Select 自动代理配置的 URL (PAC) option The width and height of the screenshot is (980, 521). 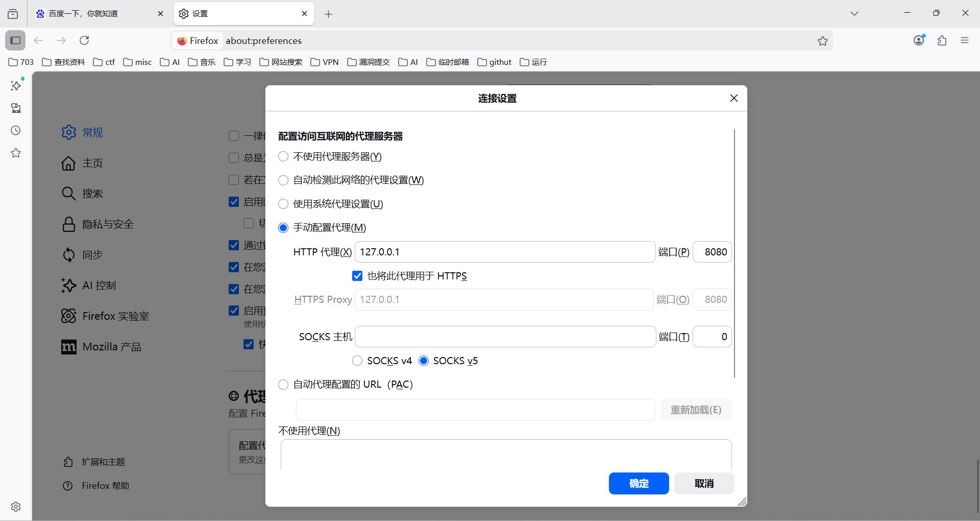[283, 385]
